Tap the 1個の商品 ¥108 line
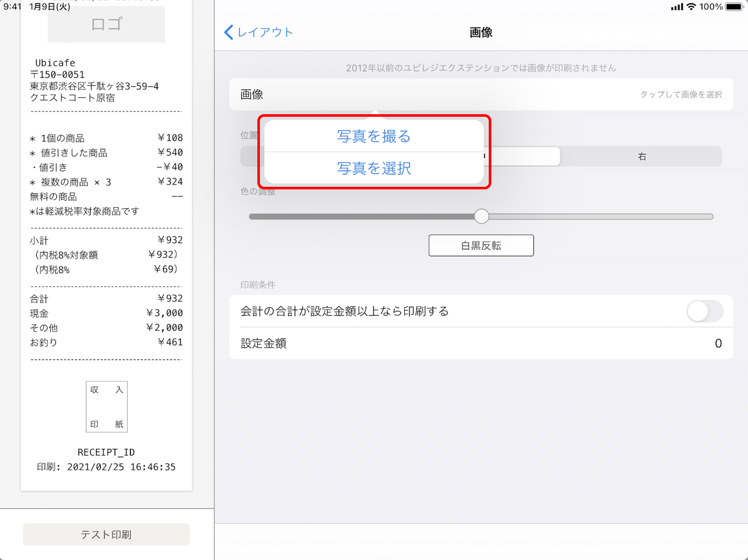748x560 pixels. [106, 138]
